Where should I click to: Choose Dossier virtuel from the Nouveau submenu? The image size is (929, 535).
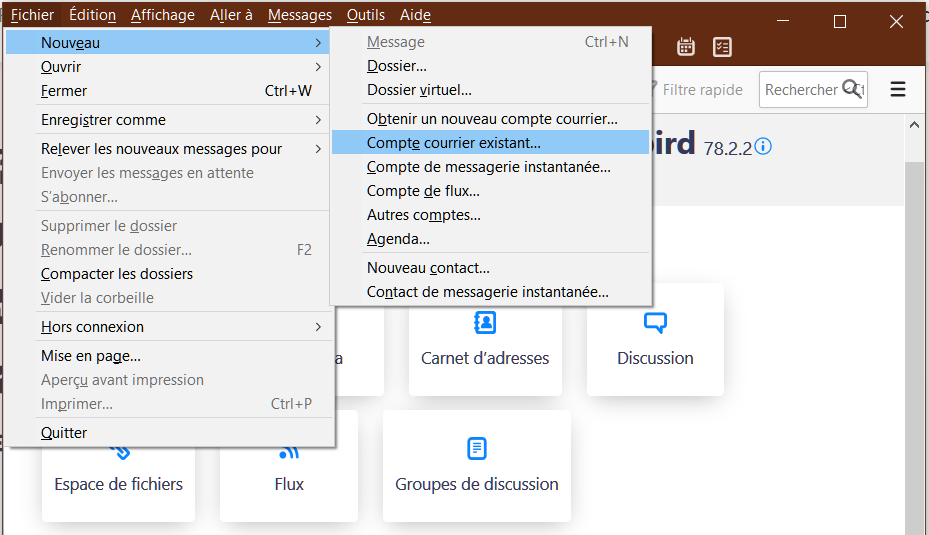(419, 90)
